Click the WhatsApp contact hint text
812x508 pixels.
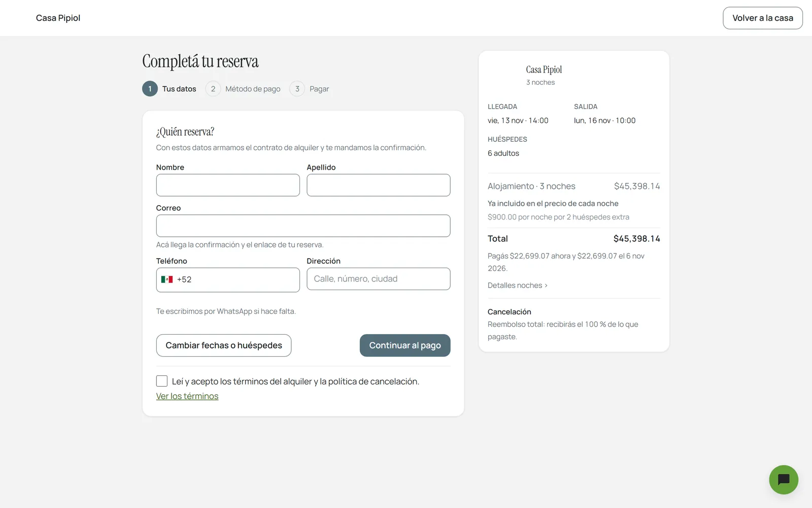[226, 311]
